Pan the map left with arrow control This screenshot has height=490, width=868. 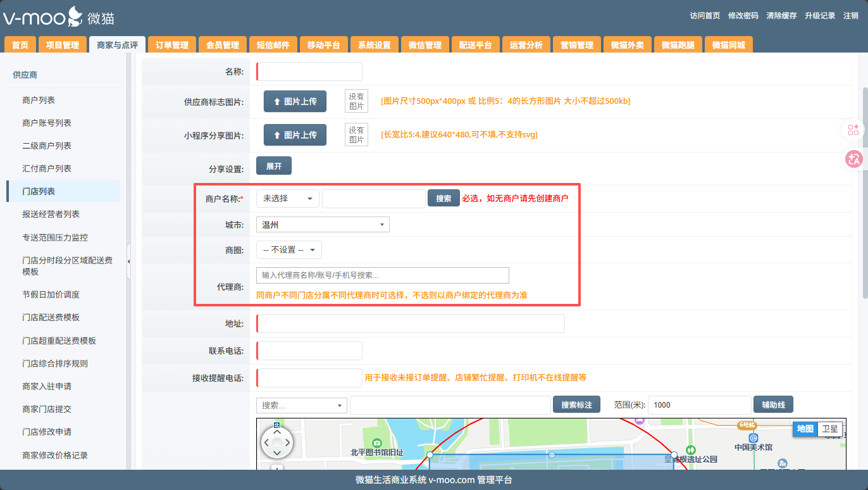click(x=266, y=442)
